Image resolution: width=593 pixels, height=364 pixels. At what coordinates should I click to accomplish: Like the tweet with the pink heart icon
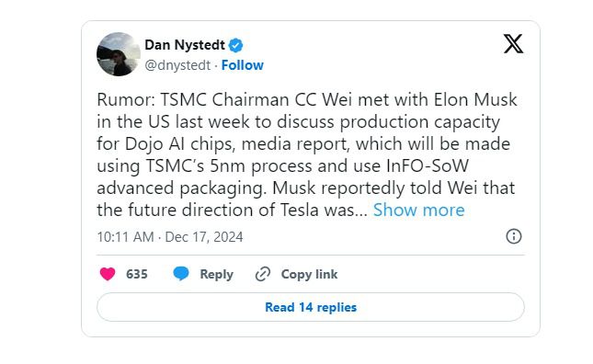coord(108,274)
